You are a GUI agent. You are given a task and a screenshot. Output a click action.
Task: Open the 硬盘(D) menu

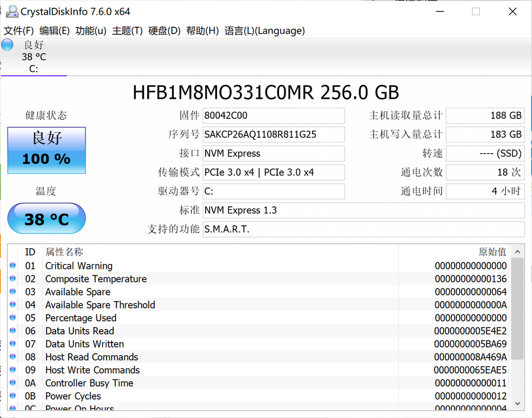point(164,31)
